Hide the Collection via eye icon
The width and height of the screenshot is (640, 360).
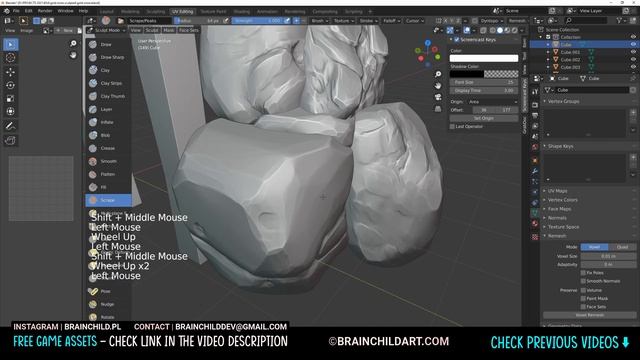point(633,37)
